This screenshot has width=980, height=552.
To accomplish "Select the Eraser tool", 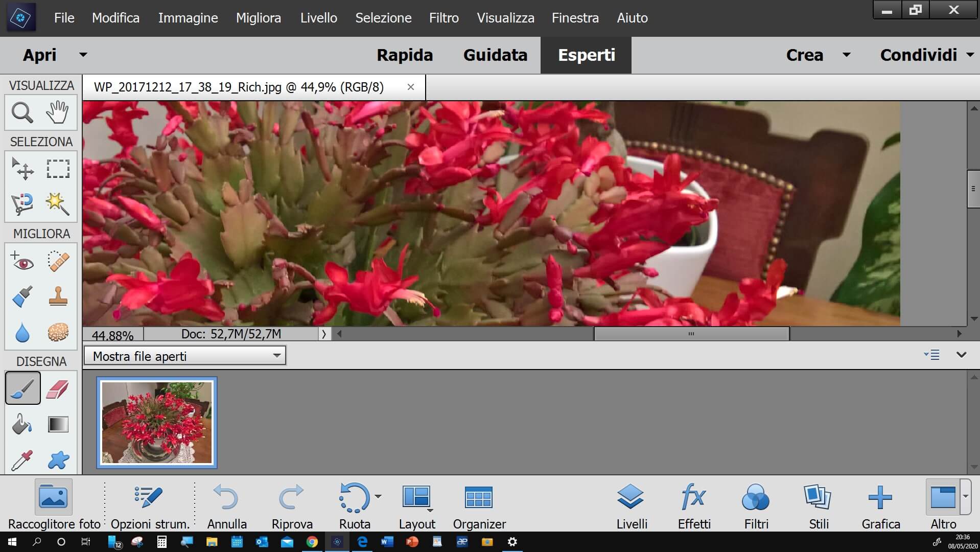I will coord(57,389).
